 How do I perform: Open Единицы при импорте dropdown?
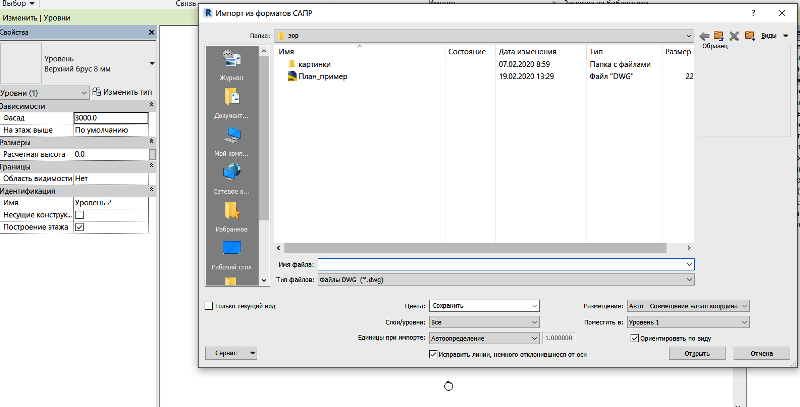click(484, 338)
